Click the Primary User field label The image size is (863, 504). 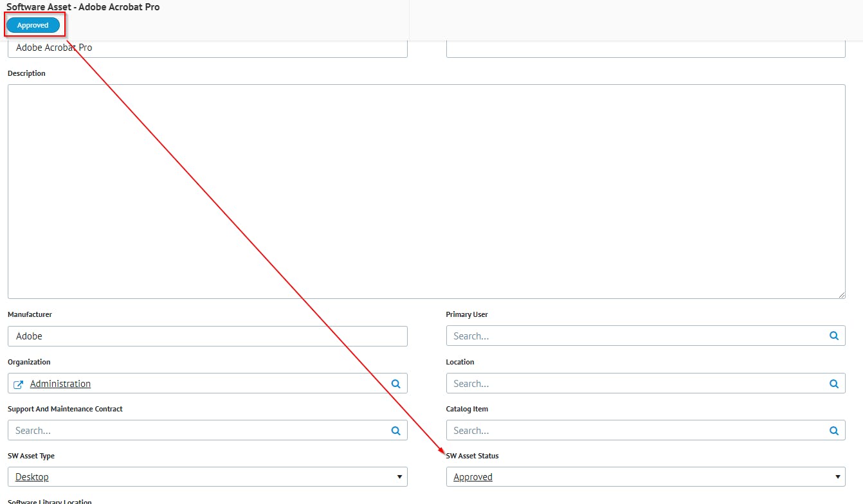tap(467, 314)
